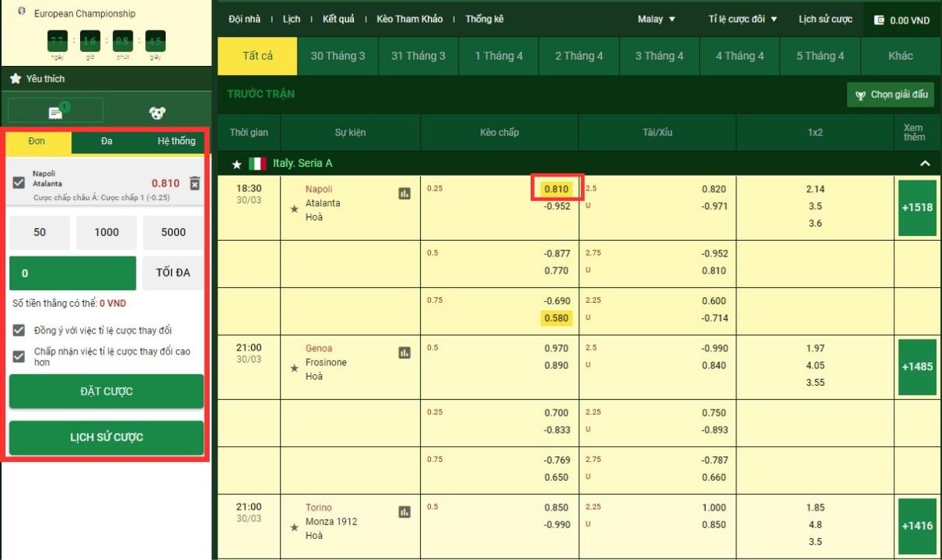This screenshot has width=942, height=560.
Task: Open the soccer ball icon tab
Action: click(157, 113)
